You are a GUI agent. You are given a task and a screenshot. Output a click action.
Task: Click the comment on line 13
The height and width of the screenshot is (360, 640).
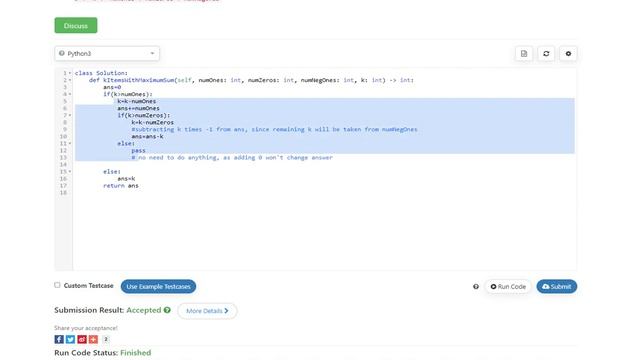click(x=232, y=158)
